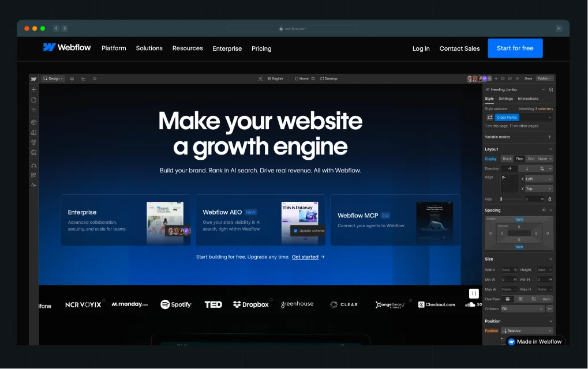Click the Share button
588x369 pixels.
pyautogui.click(x=528, y=78)
